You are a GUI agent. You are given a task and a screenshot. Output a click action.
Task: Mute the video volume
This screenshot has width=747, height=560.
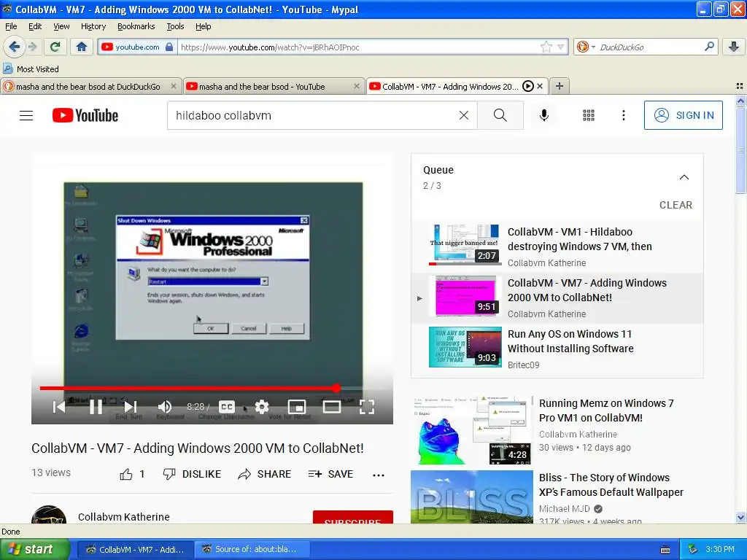pos(164,407)
